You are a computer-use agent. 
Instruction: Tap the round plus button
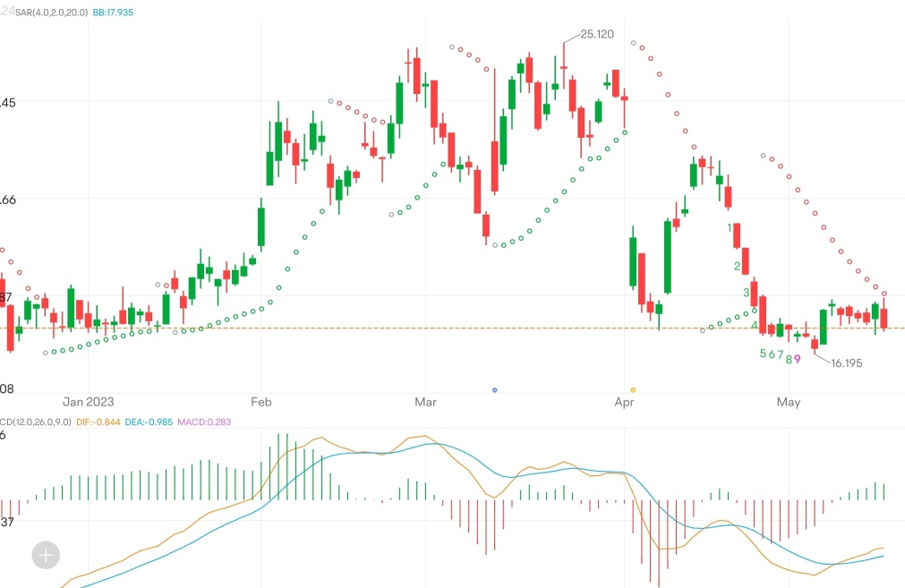pyautogui.click(x=46, y=555)
